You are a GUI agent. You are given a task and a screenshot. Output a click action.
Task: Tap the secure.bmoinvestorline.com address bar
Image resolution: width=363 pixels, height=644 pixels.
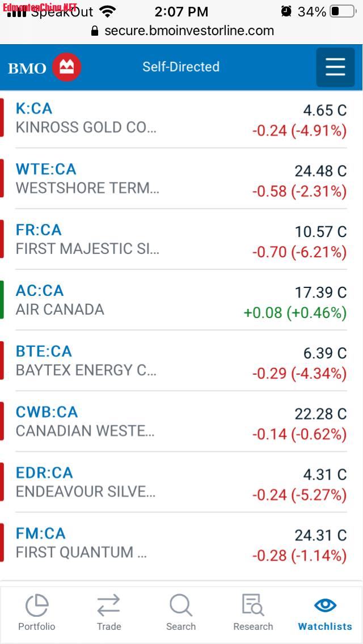point(189,31)
